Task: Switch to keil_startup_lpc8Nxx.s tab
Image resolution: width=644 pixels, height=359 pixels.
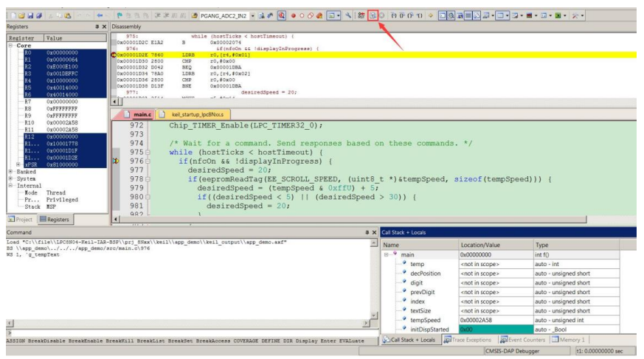Action: (x=193, y=114)
